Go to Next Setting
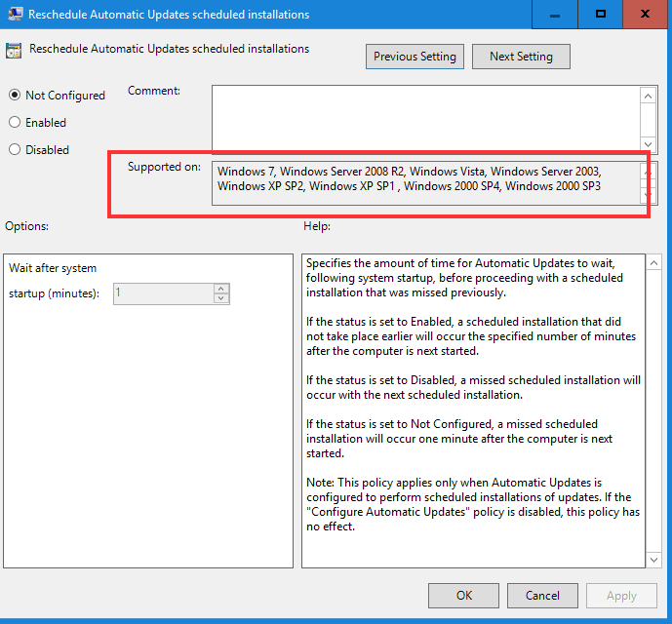672x624 pixels. tap(521, 57)
